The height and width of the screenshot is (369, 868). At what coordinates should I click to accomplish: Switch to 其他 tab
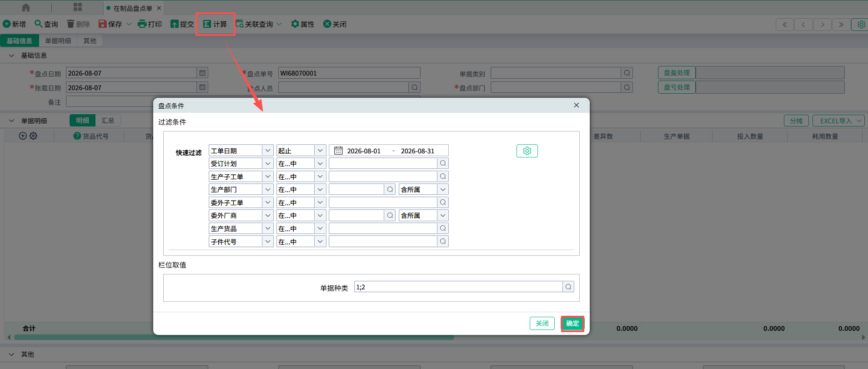[90, 40]
